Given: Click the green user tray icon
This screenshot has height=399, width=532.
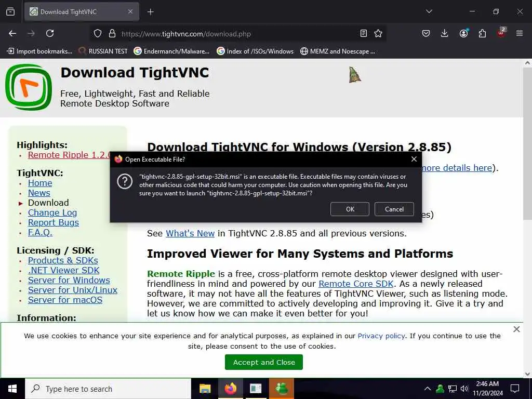Looking at the screenshot, I should tap(440, 389).
